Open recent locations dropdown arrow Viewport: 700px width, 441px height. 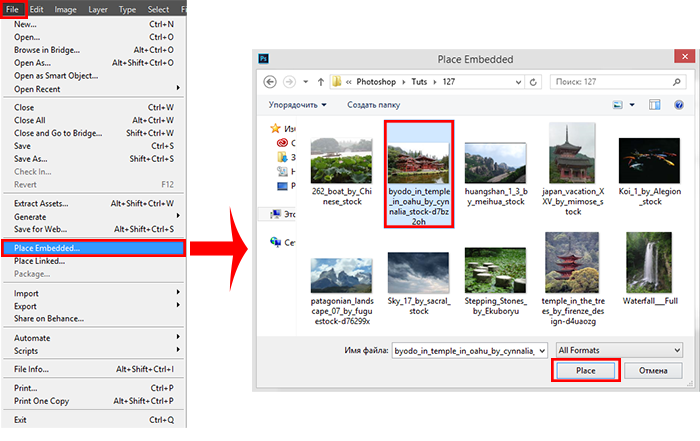(x=306, y=82)
